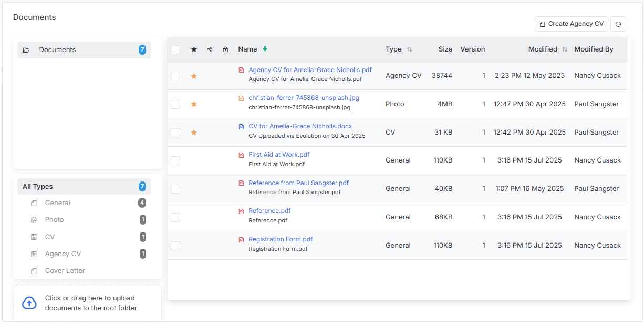Click the star column header icon

pyautogui.click(x=194, y=49)
